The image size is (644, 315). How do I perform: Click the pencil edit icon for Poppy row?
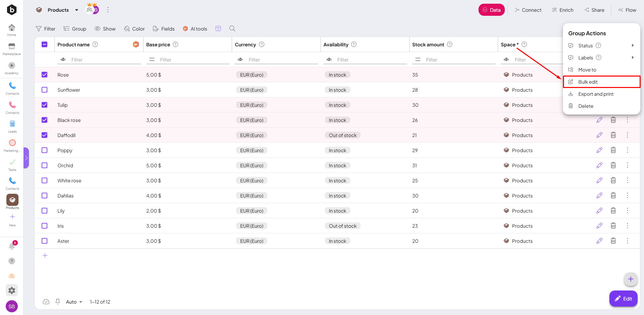(x=599, y=150)
